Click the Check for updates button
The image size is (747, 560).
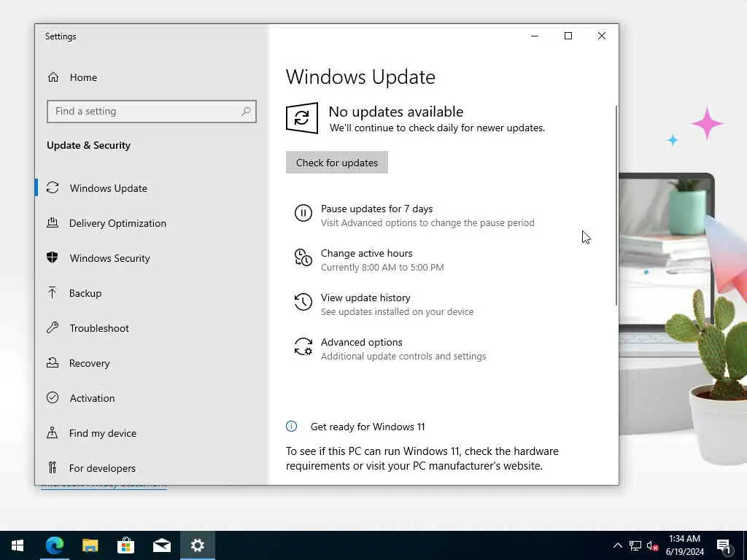click(x=337, y=163)
